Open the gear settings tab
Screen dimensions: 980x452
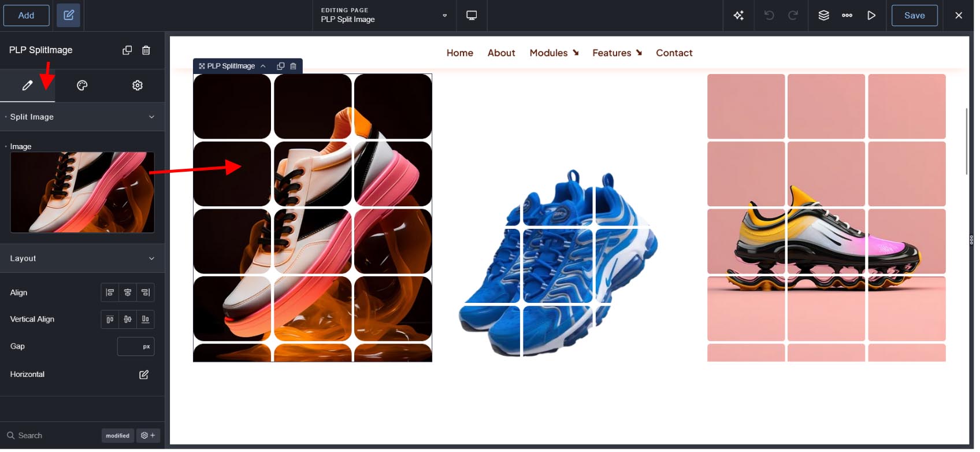[138, 86]
